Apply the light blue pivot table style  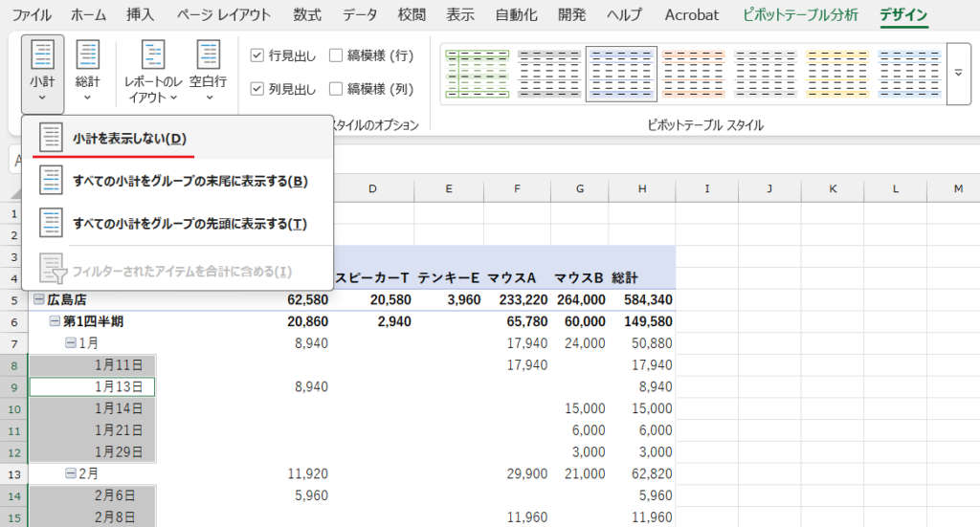click(x=909, y=74)
